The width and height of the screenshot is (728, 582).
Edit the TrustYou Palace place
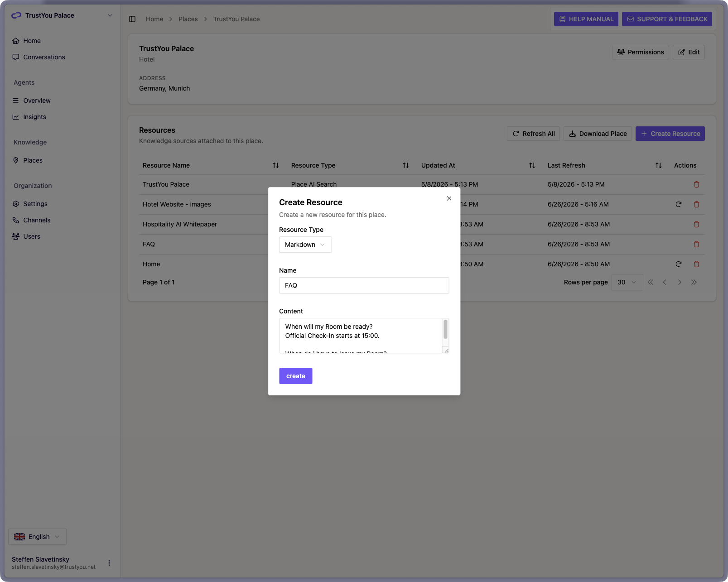(x=689, y=52)
